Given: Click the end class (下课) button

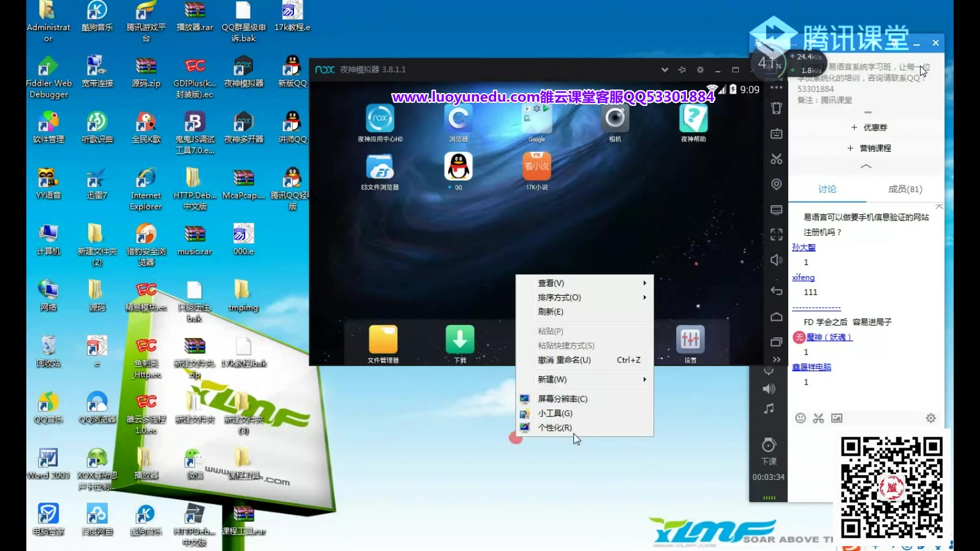Looking at the screenshot, I should point(769,451).
